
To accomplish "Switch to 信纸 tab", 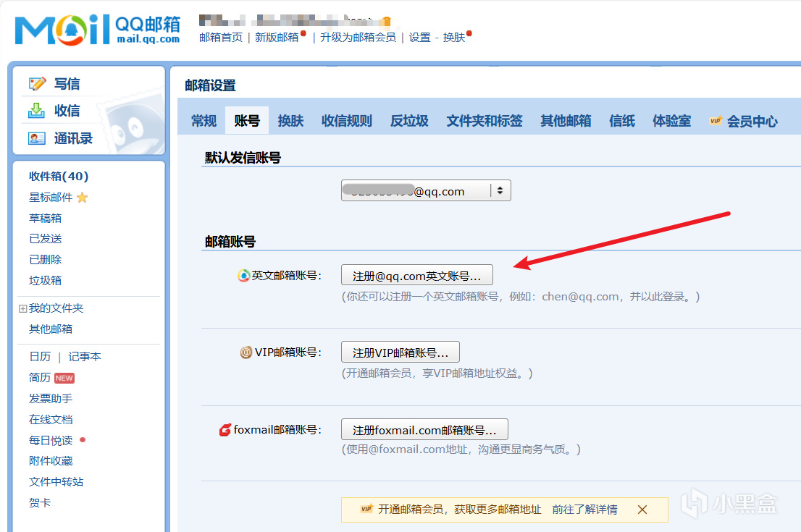I will [x=622, y=121].
